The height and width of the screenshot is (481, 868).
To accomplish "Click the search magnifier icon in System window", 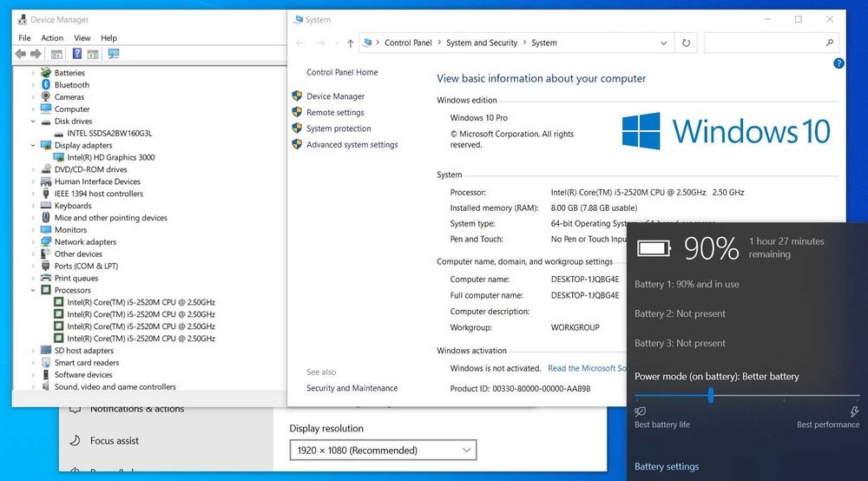I will pyautogui.click(x=829, y=43).
